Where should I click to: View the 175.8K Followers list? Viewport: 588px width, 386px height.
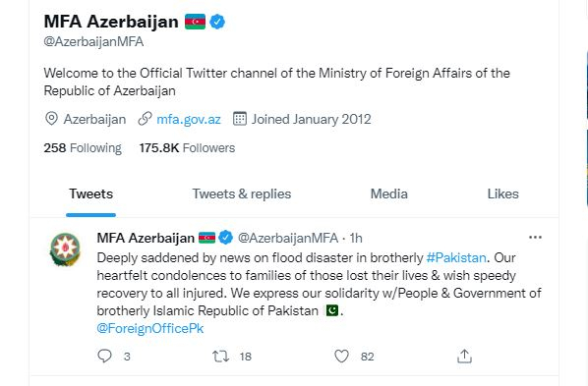click(x=187, y=148)
